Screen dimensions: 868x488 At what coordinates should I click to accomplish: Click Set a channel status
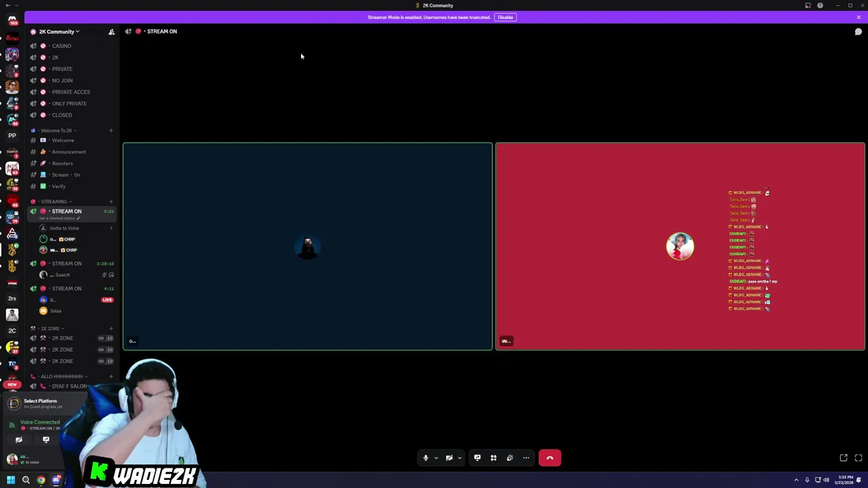(60, 218)
